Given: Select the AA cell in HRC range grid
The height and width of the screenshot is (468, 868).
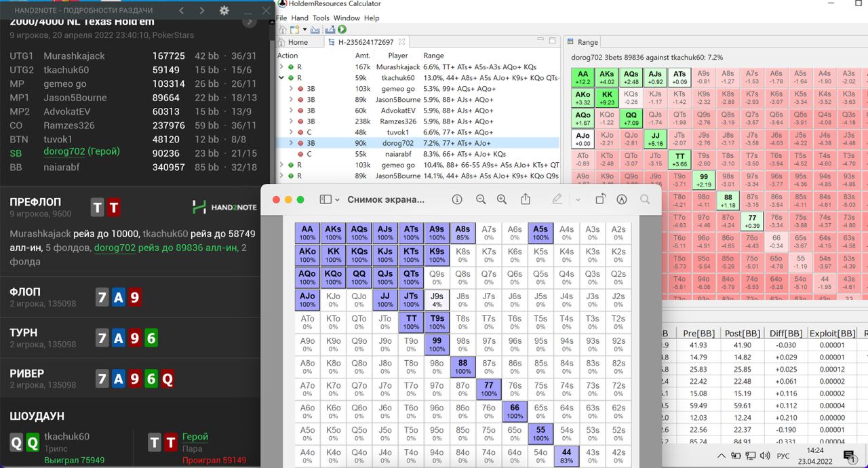Looking at the screenshot, I should coord(583,77).
